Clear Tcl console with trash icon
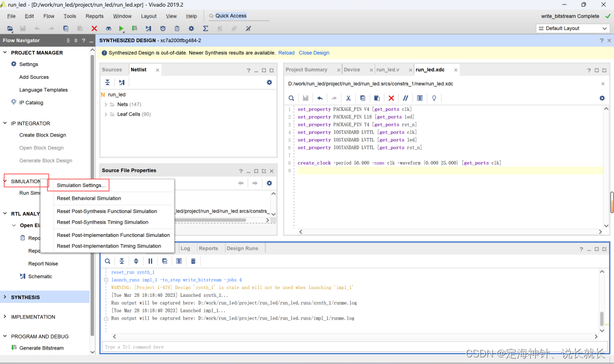The width and height of the screenshot is (614, 364). click(x=193, y=261)
